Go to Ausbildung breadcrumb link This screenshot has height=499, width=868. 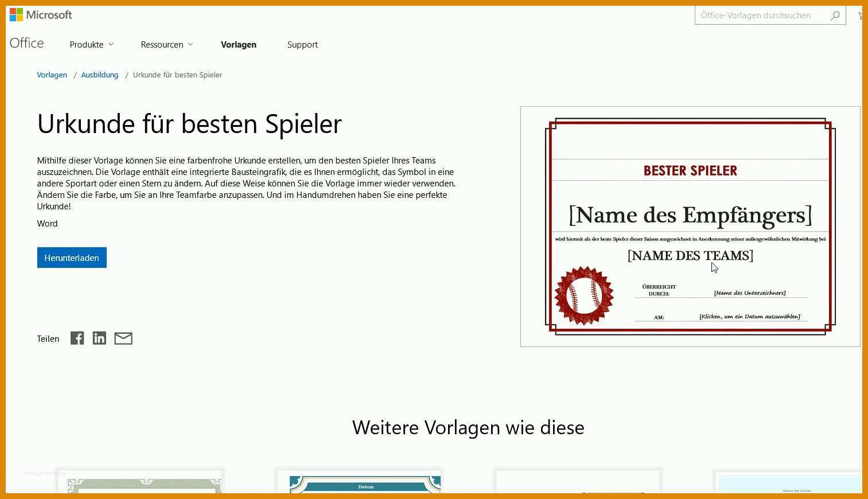point(99,75)
